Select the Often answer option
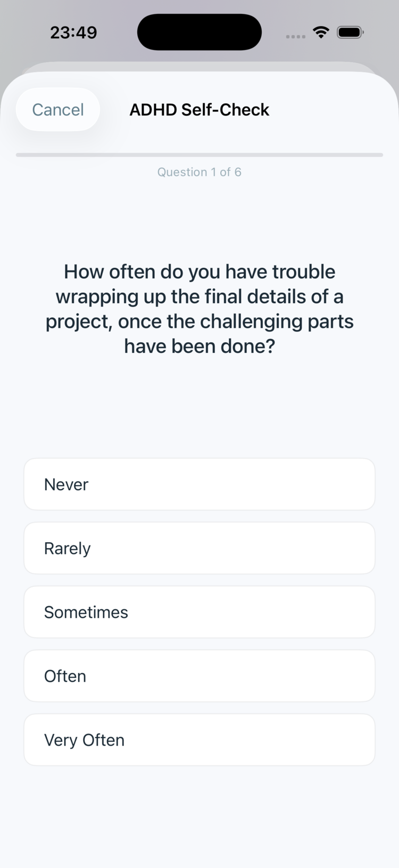Screen dimensions: 399x868 199,676
